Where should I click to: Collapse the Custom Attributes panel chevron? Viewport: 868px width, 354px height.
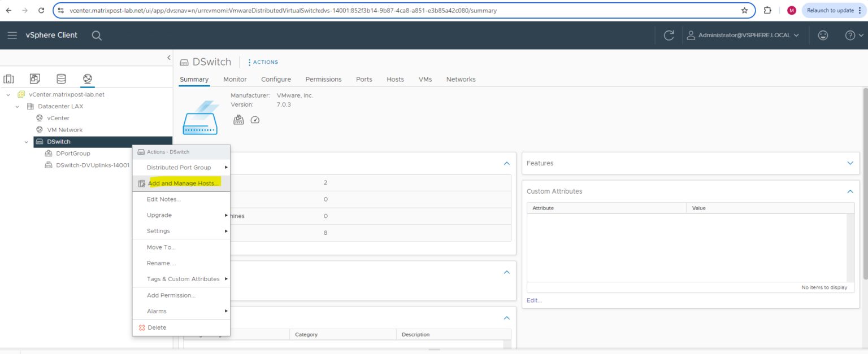(x=850, y=191)
